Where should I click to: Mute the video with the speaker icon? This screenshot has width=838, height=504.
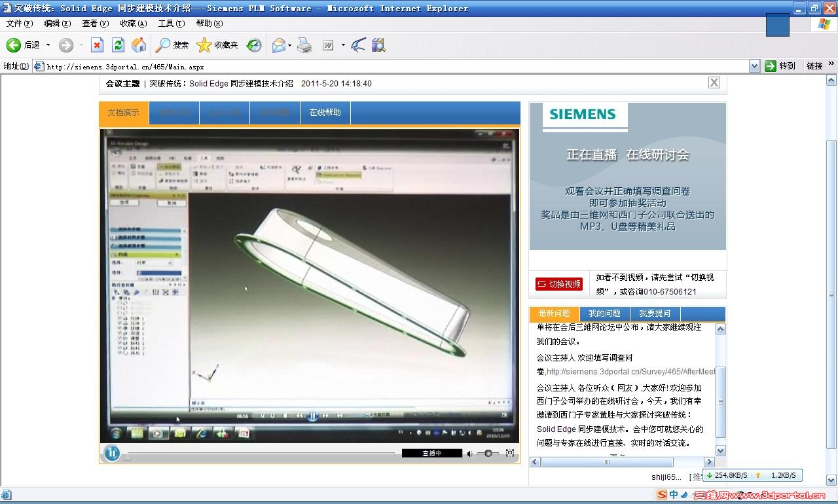coord(470,453)
